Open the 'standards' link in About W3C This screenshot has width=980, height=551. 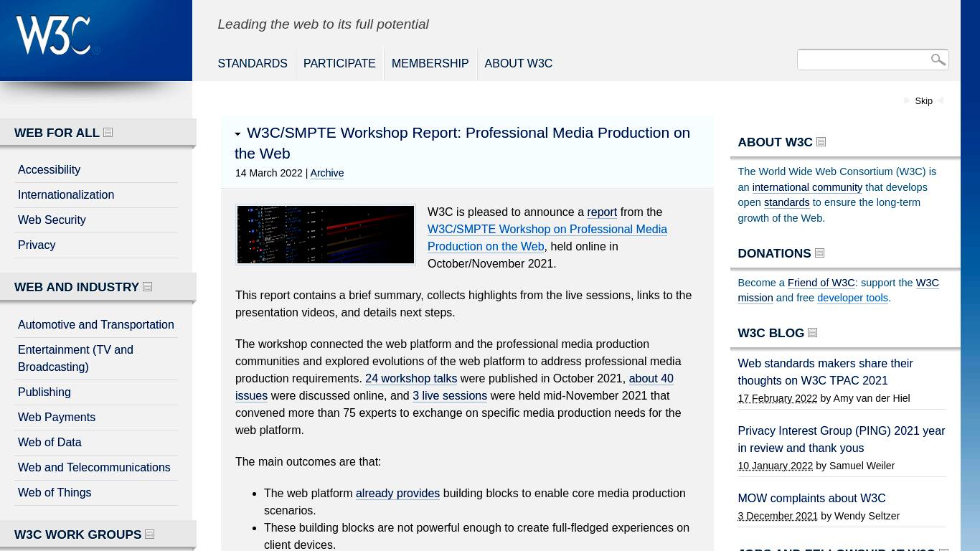click(x=786, y=202)
